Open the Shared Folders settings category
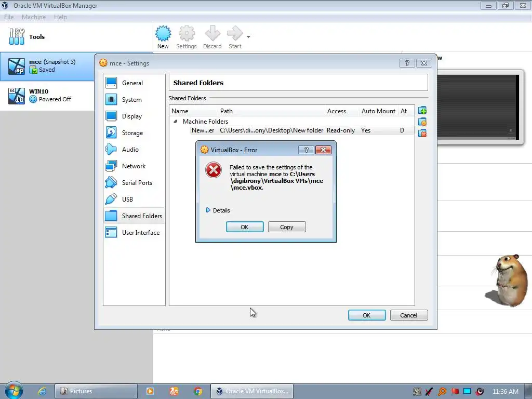 [134, 216]
